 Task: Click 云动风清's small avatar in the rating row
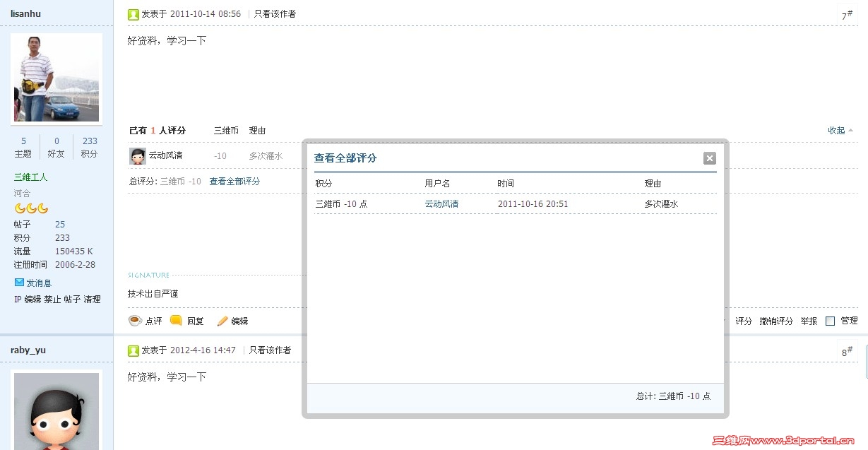138,155
